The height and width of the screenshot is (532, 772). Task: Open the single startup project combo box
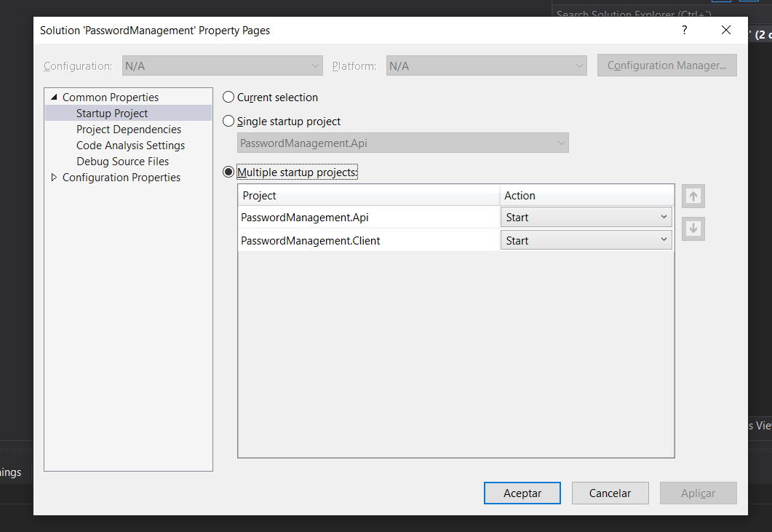click(x=403, y=143)
